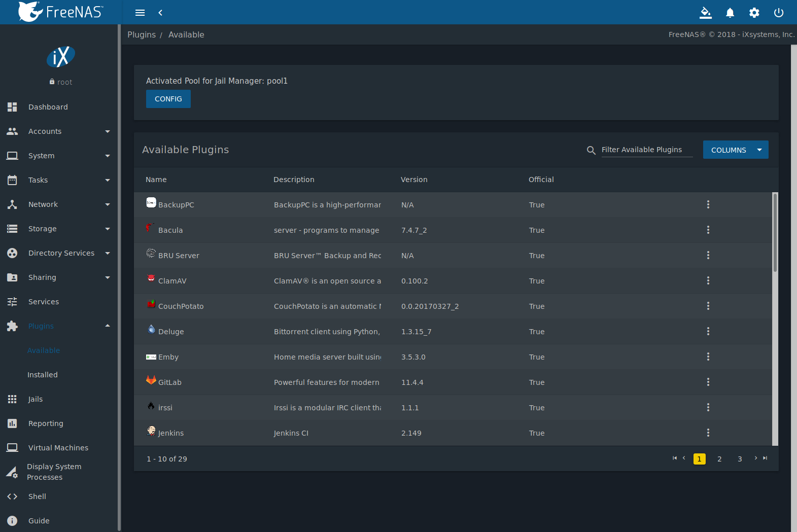Image resolution: width=797 pixels, height=532 pixels.
Task: Click the search magnifier icon
Action: point(591,150)
